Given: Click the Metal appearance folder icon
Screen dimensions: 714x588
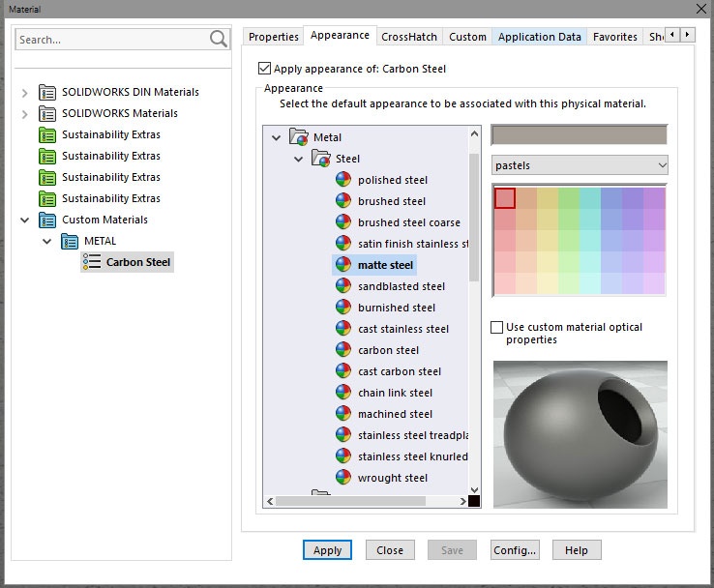Looking at the screenshot, I should click(299, 137).
